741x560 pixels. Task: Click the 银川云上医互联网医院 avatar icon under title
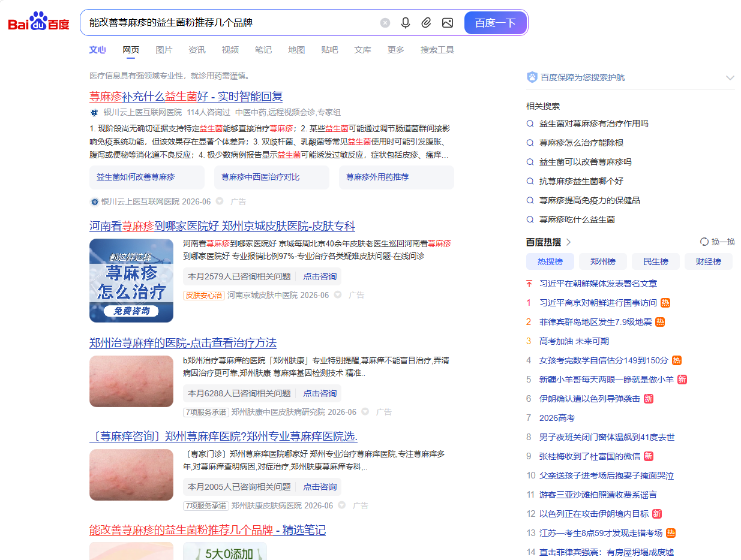(94, 113)
